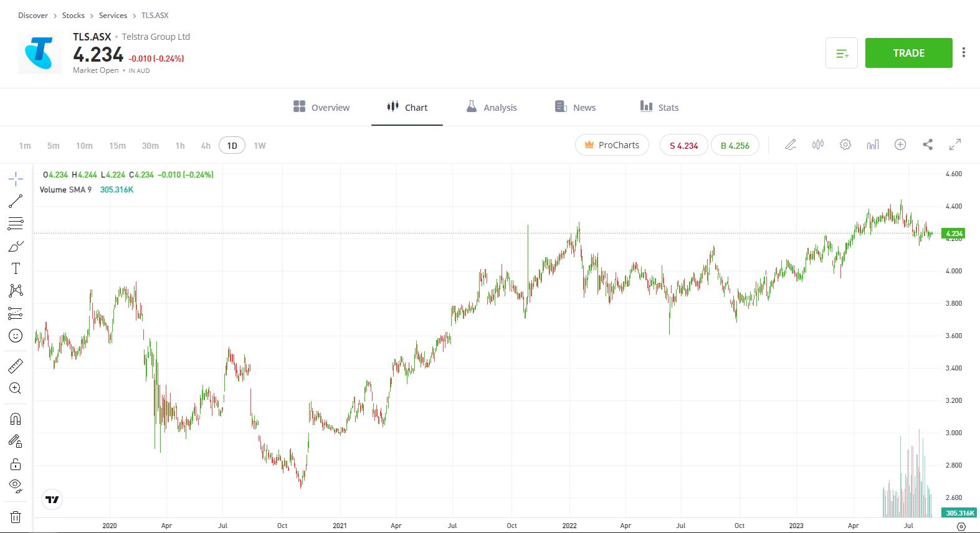Screen dimensions: 980x533
Task: Click the green TRADE button
Action: [x=909, y=53]
